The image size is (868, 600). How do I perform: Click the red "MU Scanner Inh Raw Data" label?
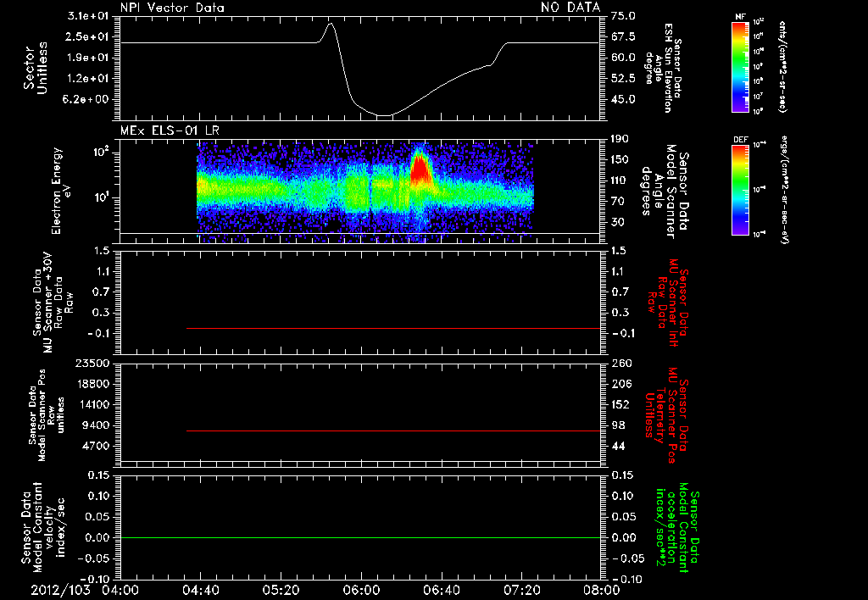(667, 303)
